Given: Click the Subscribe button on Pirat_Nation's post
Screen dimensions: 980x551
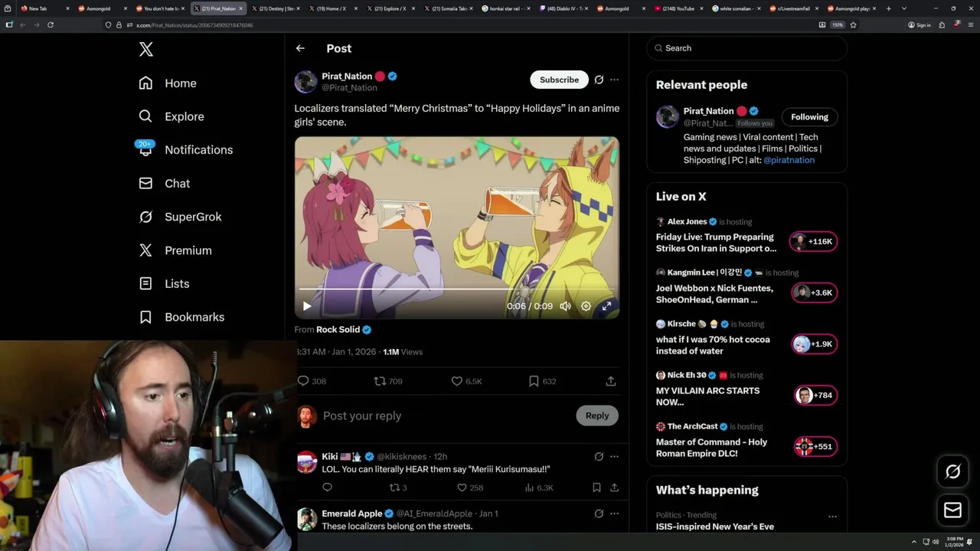Looking at the screenshot, I should 559,80.
